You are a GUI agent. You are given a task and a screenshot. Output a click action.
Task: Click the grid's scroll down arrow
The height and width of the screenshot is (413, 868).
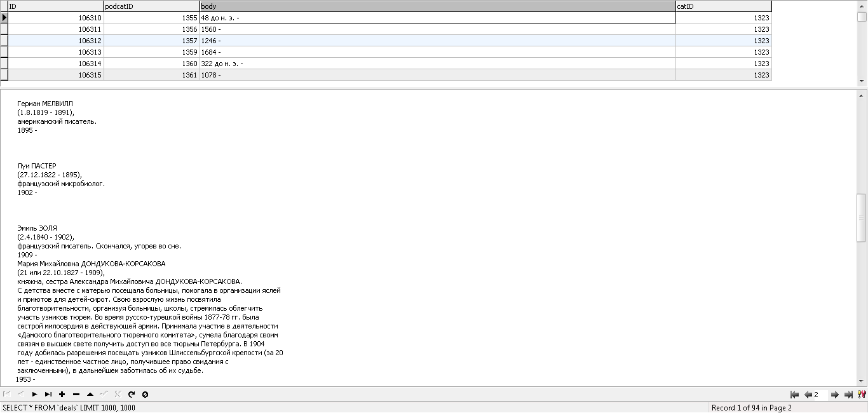tap(862, 81)
